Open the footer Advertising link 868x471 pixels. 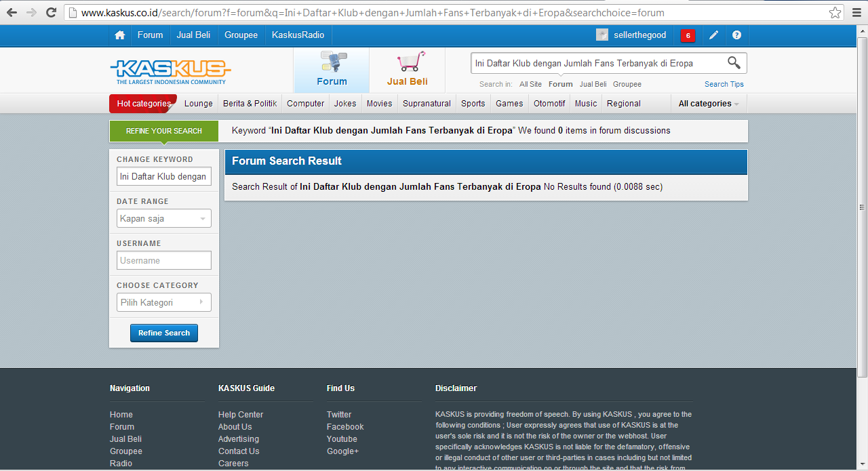point(239,439)
